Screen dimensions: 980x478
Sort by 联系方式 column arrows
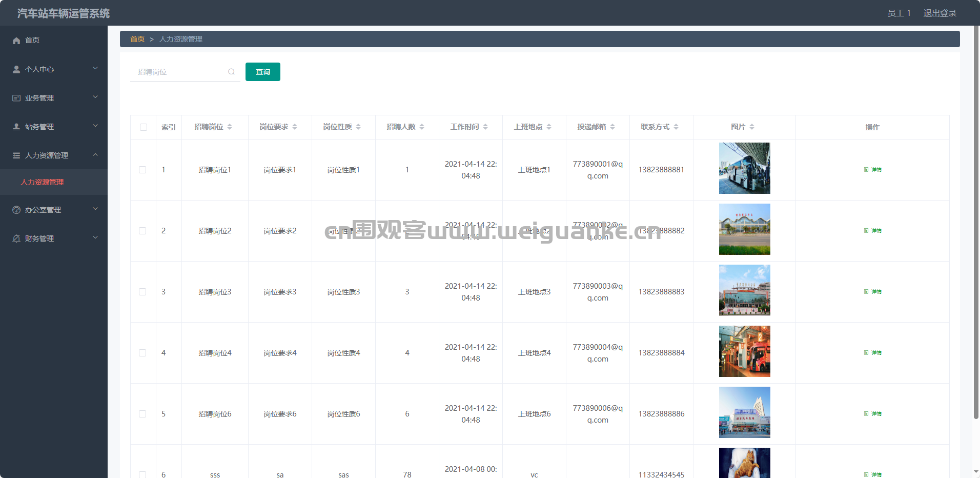point(676,127)
